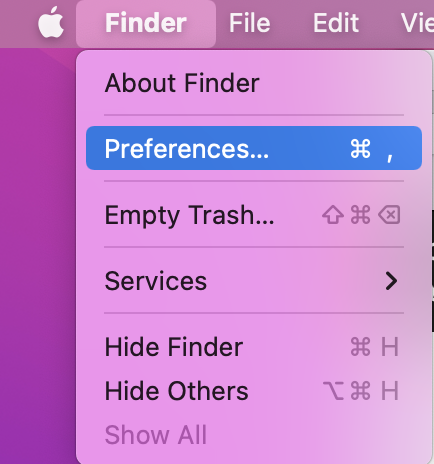Viewport: 434px width, 464px height.
Task: Click the Command-H shortcut beside Hide Finder
Action: point(374,347)
